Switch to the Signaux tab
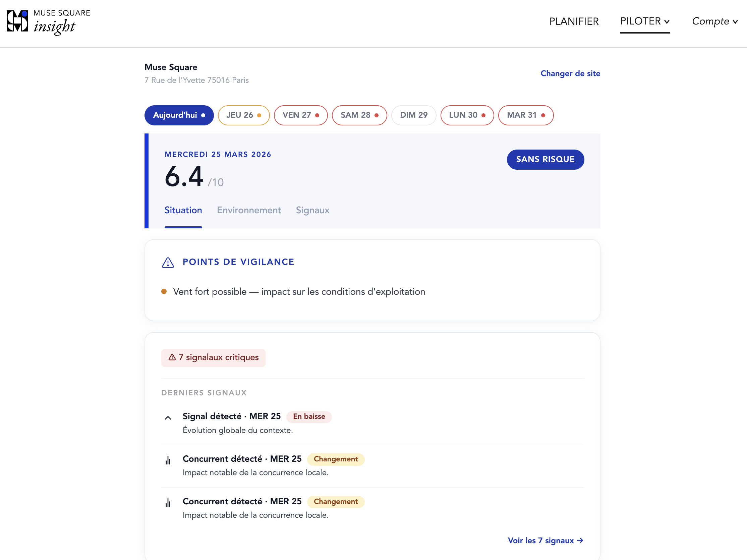This screenshot has height=560, width=747. [x=312, y=210]
